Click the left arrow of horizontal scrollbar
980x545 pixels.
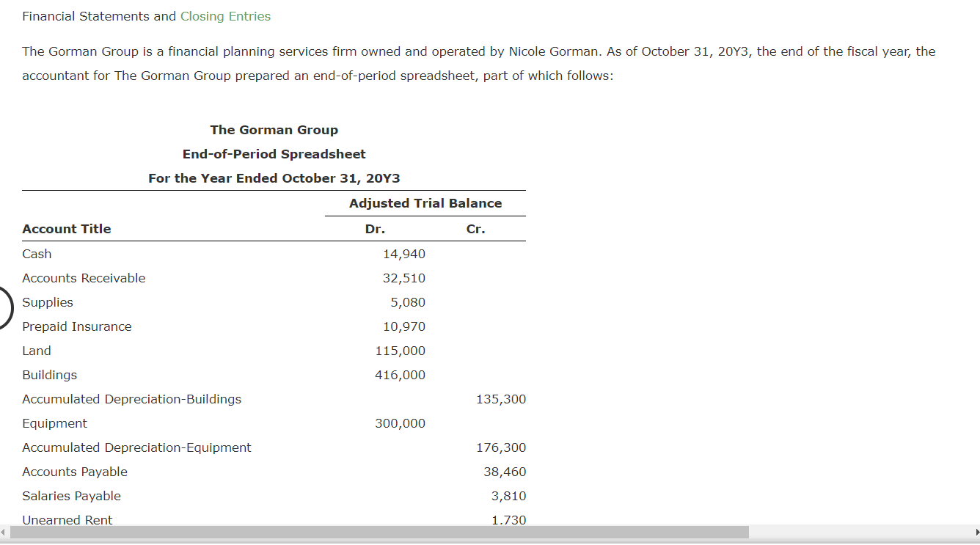4,533
